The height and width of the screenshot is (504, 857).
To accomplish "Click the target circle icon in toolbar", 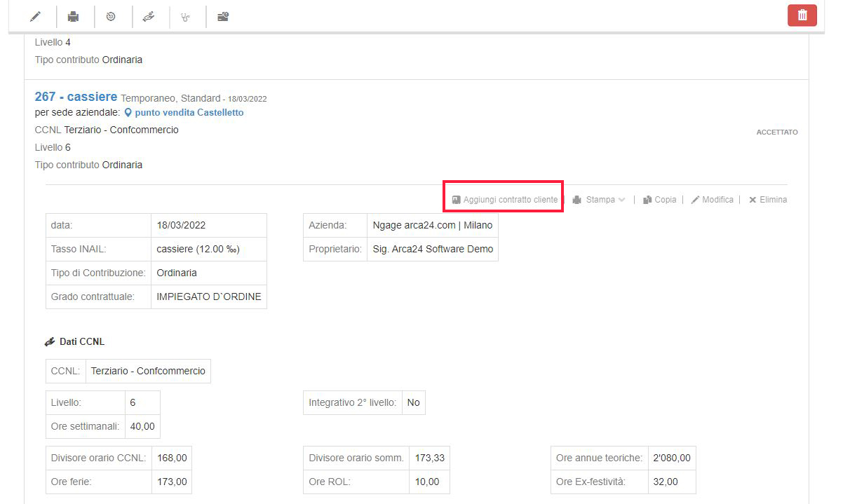I will pos(111,17).
